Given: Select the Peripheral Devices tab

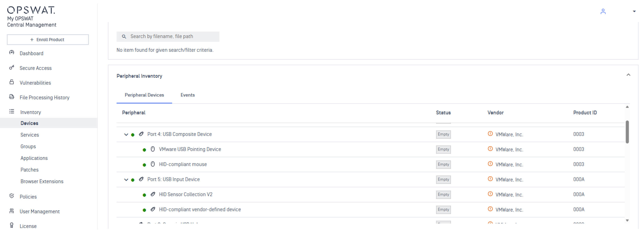Looking at the screenshot, I should click(x=144, y=95).
